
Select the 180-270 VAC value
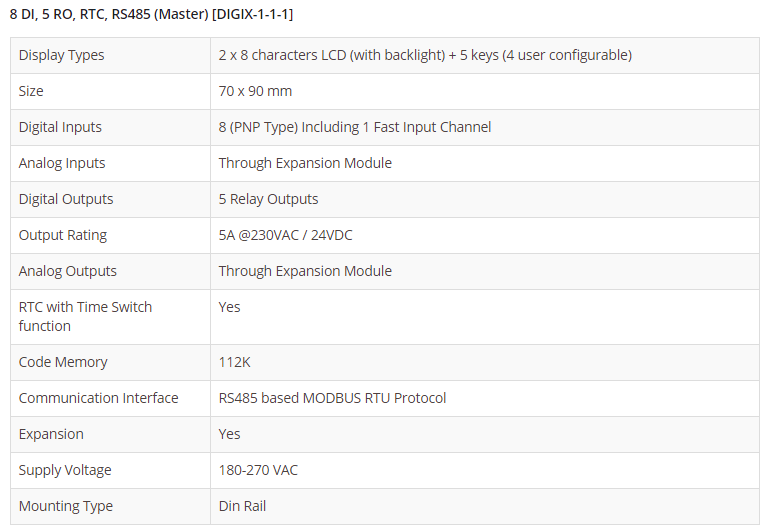point(258,470)
